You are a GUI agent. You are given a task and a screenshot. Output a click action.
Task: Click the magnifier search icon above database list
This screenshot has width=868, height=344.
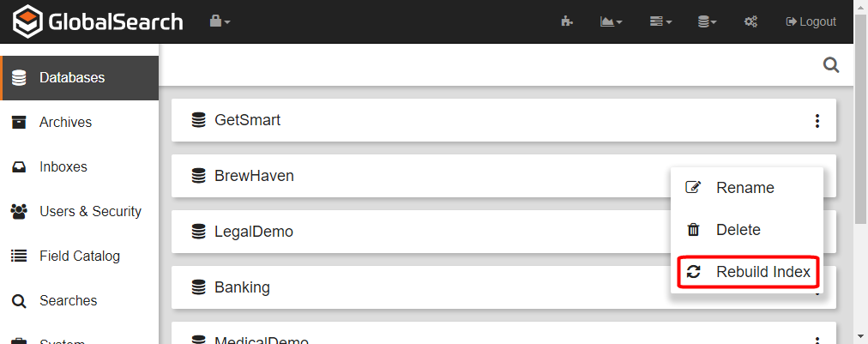click(x=830, y=65)
